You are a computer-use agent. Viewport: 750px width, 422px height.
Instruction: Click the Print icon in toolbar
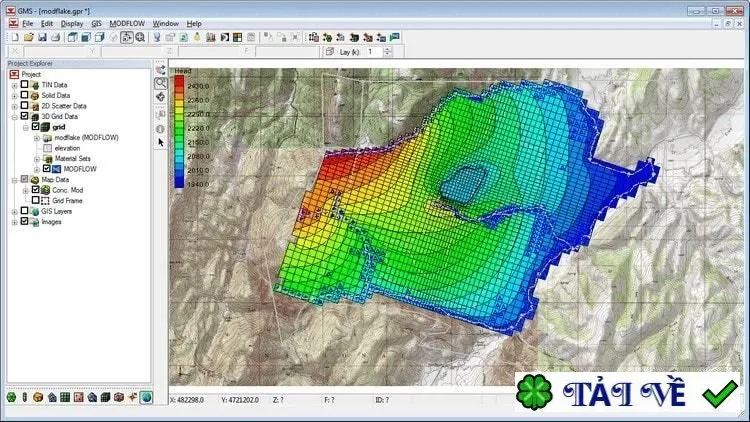55,37
